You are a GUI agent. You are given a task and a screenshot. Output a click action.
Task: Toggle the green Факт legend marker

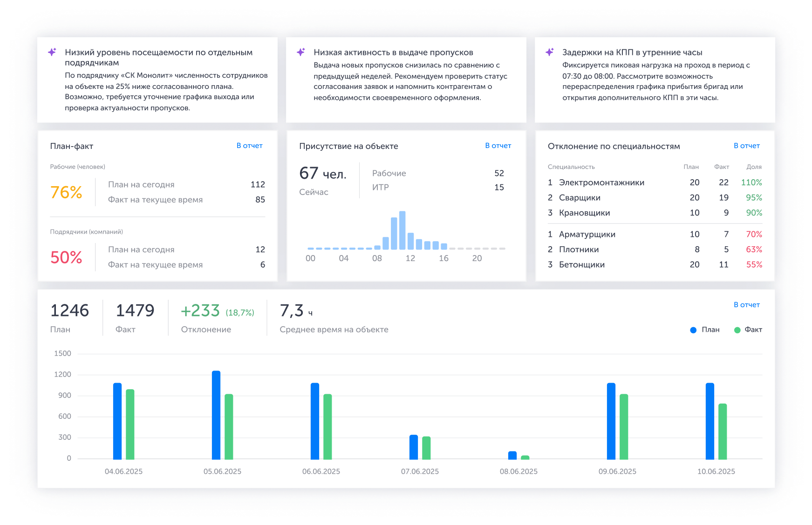[x=737, y=330]
